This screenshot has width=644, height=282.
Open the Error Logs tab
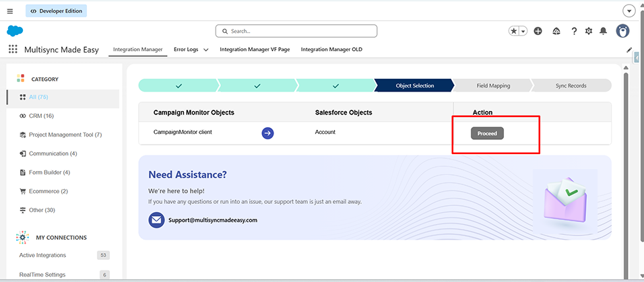click(x=186, y=49)
